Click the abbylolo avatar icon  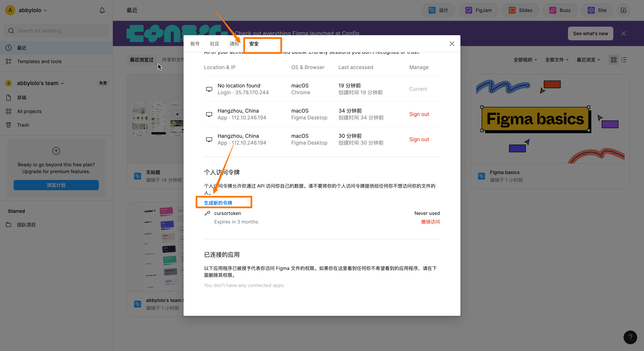click(10, 10)
